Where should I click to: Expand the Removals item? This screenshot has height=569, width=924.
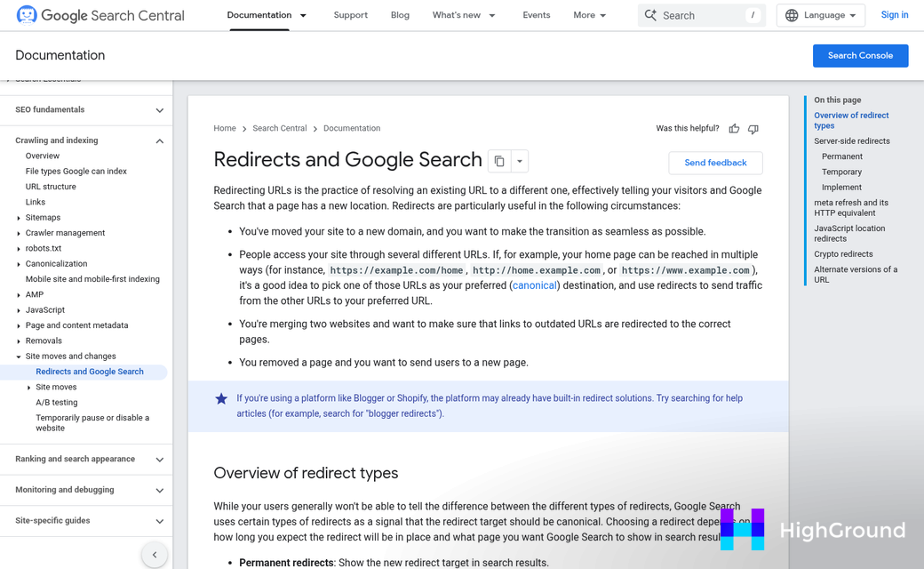19,341
